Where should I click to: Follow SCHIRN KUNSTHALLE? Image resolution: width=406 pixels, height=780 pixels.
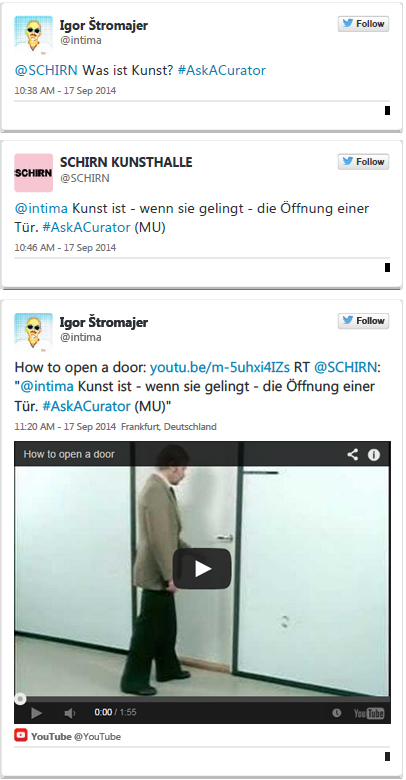(363, 162)
